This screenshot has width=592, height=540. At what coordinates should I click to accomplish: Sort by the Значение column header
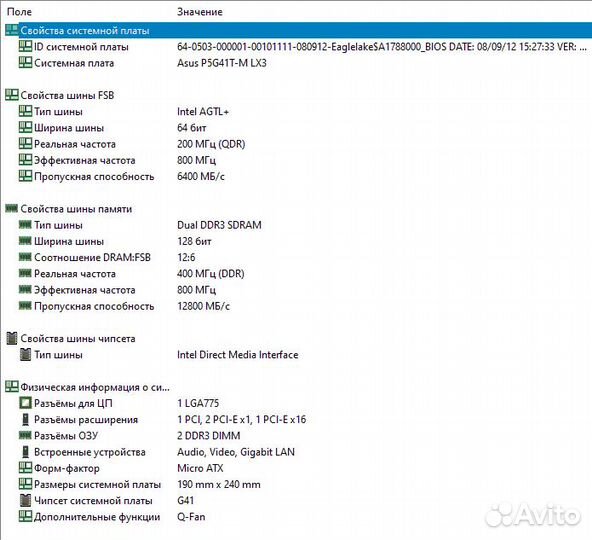click(200, 12)
